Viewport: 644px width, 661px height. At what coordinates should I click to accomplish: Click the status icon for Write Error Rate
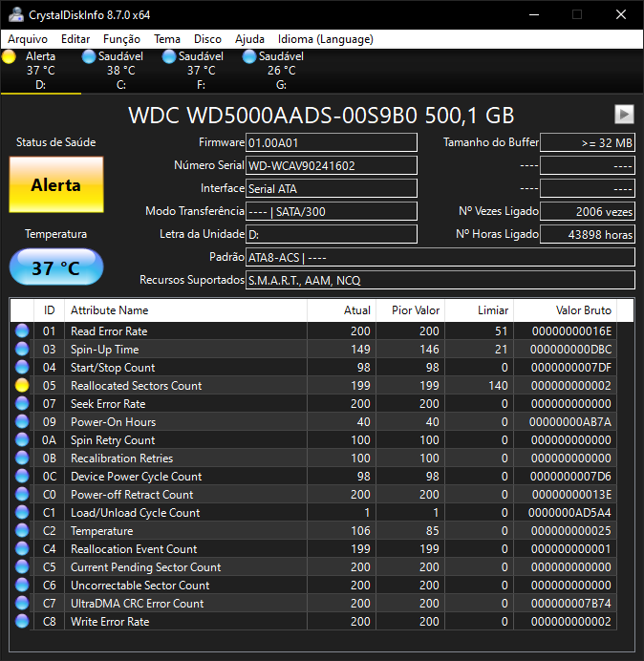tap(22, 621)
